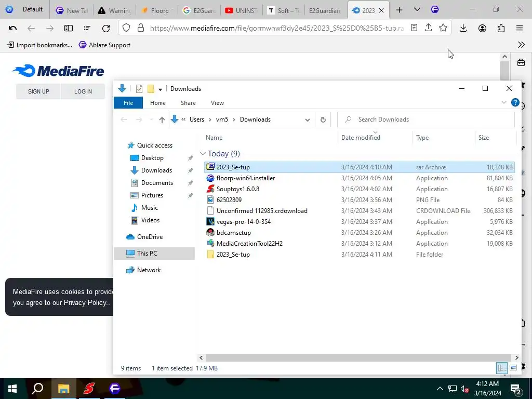Image resolution: width=532 pixels, height=399 pixels.
Task: Select floorp-win64.installer file
Action: click(x=360, y=178)
